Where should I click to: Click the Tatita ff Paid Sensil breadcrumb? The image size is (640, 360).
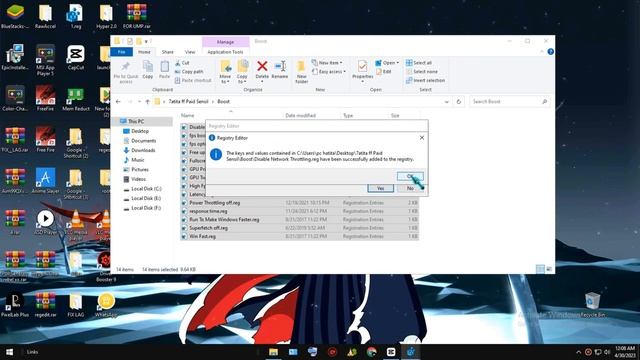point(189,102)
